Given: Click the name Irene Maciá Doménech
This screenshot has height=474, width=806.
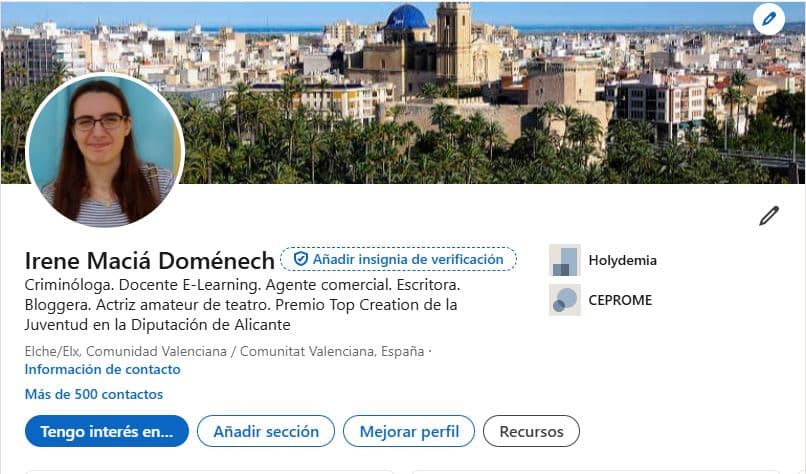Looking at the screenshot, I should click(x=150, y=261).
